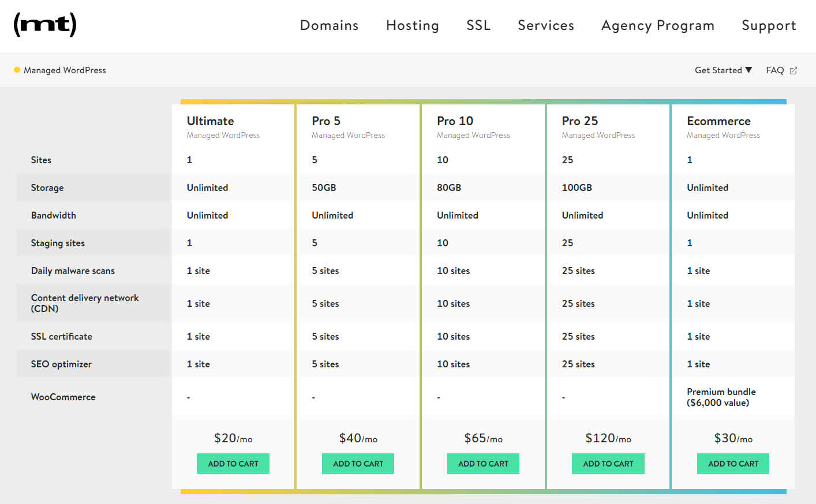
Task: Open the Hosting menu
Action: [x=412, y=25]
